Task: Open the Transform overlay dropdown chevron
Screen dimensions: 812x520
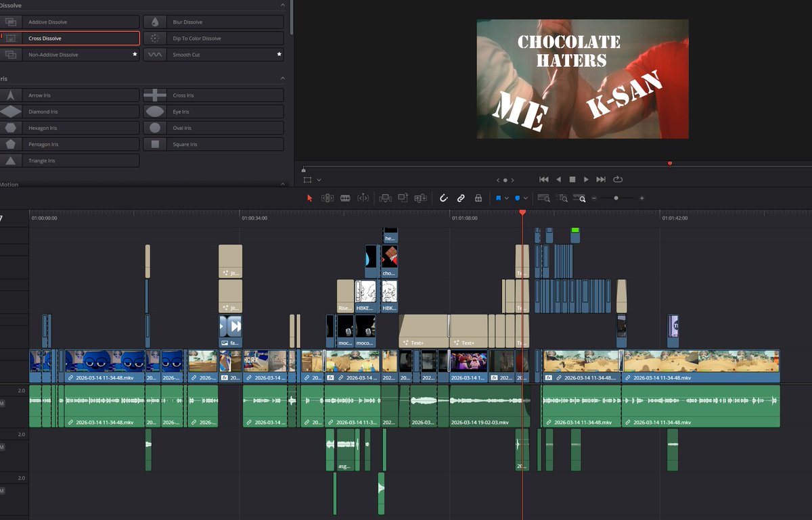Action: (319, 180)
